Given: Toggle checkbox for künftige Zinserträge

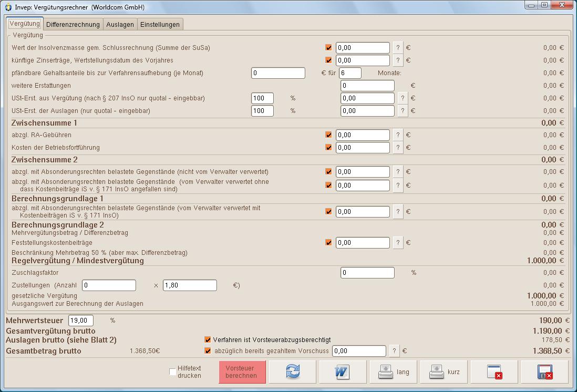Looking at the screenshot, I should [x=328, y=60].
